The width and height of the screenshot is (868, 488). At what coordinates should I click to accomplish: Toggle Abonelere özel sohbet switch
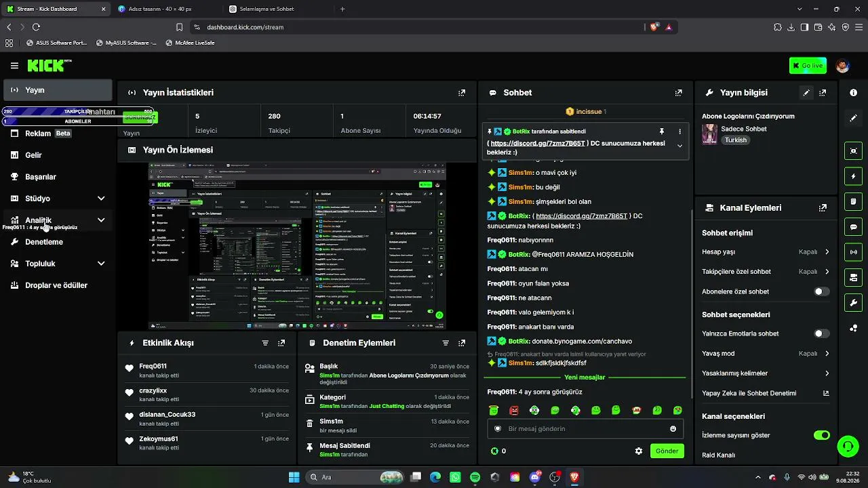click(821, 291)
